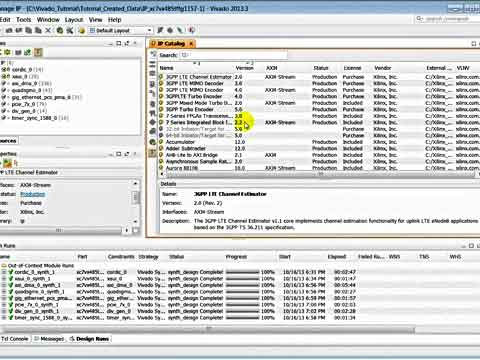The image size is (480, 360).
Task: Switch to the Tcl Console tab
Action: [14, 339]
